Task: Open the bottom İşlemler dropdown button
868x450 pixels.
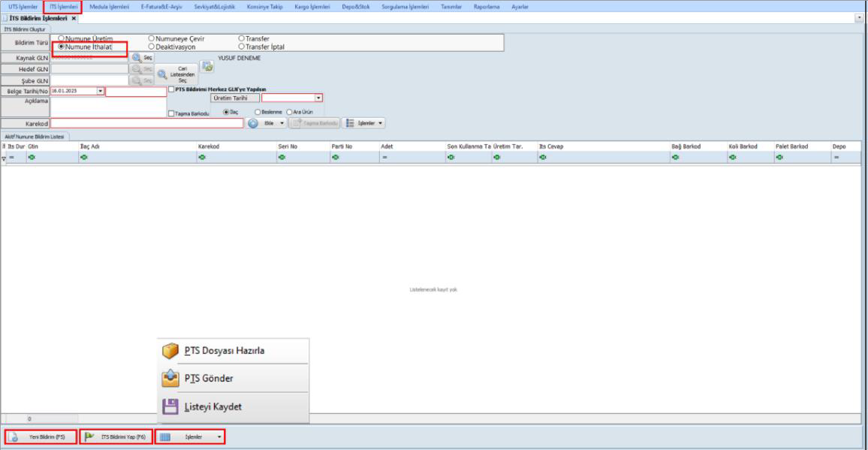Action: (x=190, y=437)
